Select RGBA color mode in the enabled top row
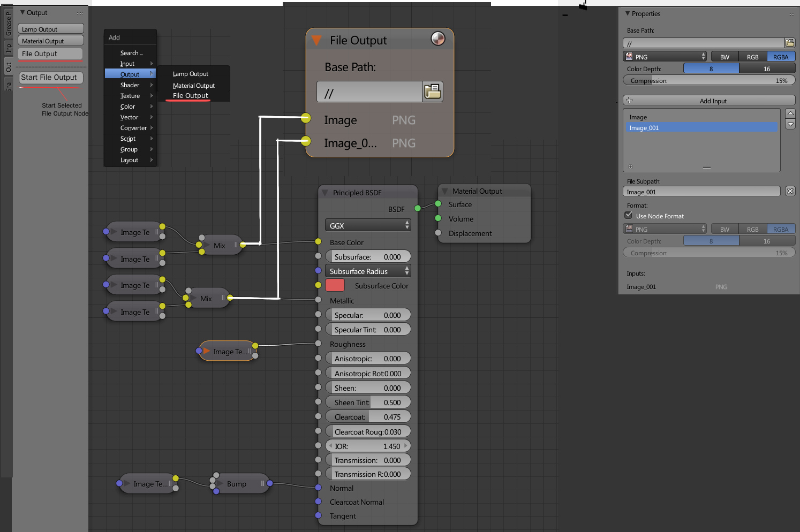Viewport: 800px width, 532px height. [x=781, y=57]
